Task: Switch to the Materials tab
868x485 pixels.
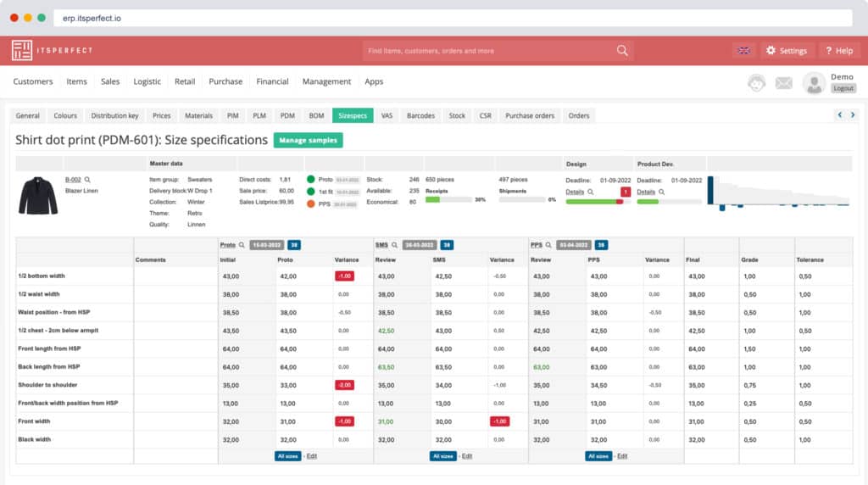Action: 198,115
